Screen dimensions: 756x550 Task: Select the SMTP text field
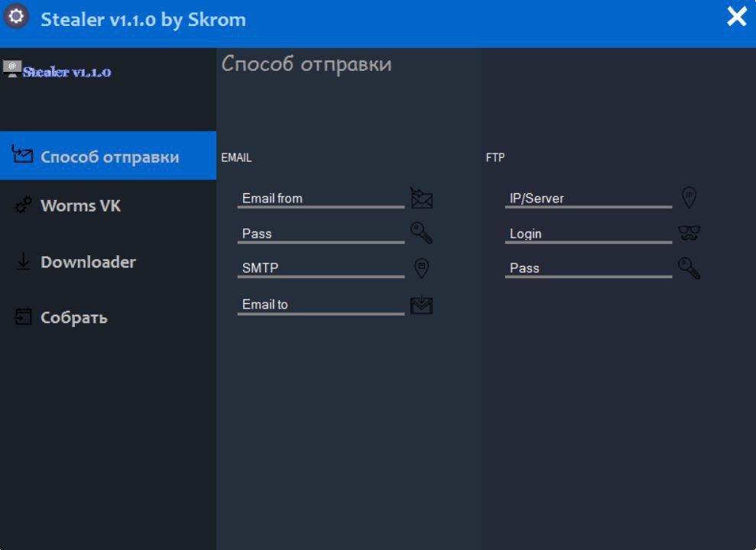(321, 268)
